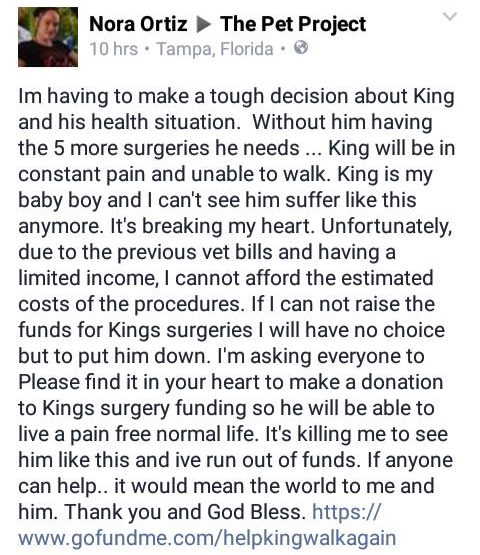This screenshot has height=555, width=480.
Task: Click the first line mentioning tough decision
Action: (236, 97)
